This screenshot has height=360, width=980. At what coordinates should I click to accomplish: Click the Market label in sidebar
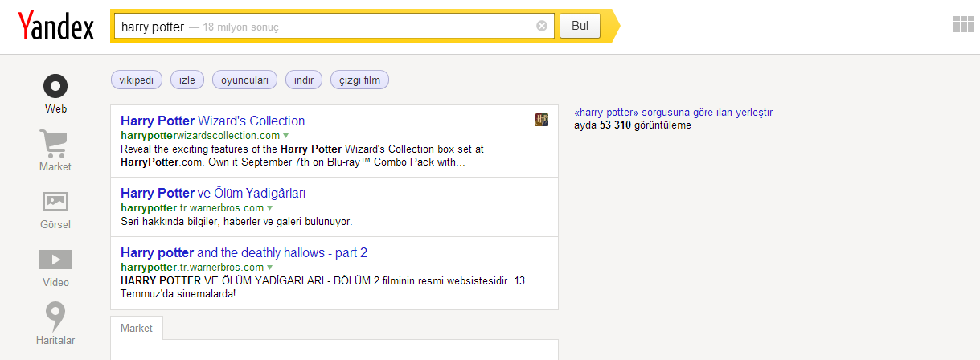(55, 166)
